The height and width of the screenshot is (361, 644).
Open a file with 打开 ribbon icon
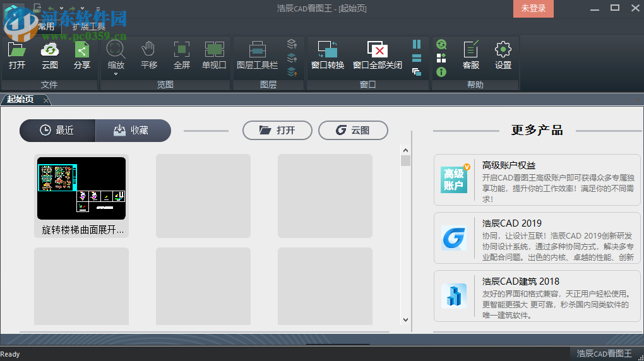(17, 56)
